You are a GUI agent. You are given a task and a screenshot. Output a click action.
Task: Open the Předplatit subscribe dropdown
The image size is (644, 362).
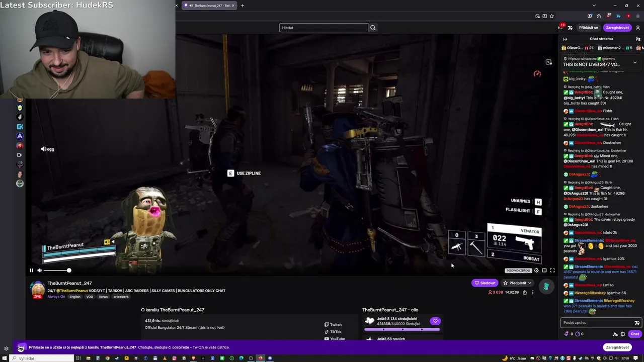pyautogui.click(x=517, y=283)
